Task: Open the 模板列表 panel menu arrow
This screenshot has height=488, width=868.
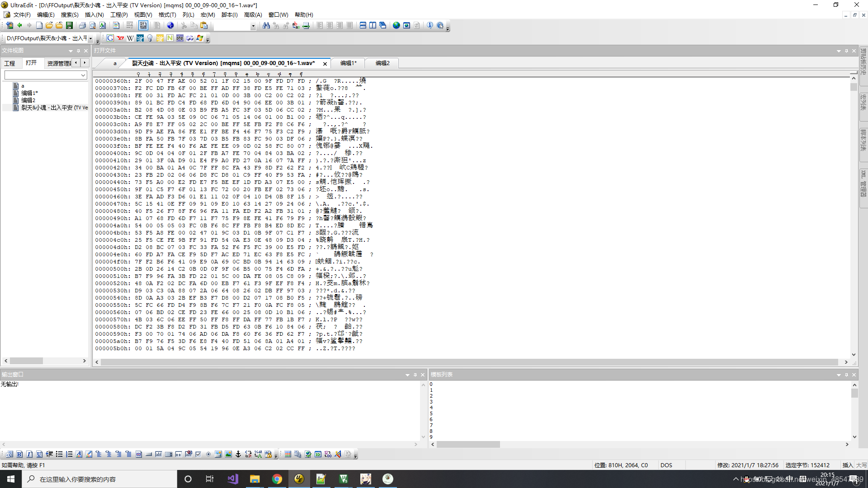Action: pos(839,375)
